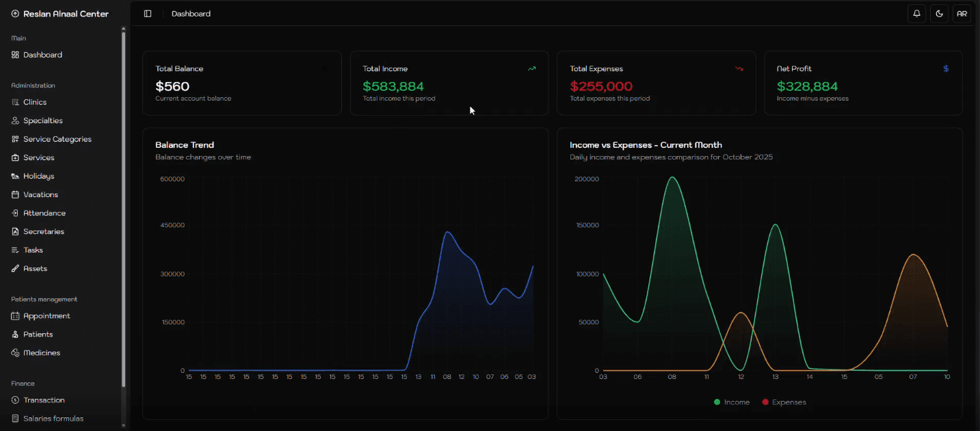Click the Attendance sidebar icon

pyautogui.click(x=15, y=213)
